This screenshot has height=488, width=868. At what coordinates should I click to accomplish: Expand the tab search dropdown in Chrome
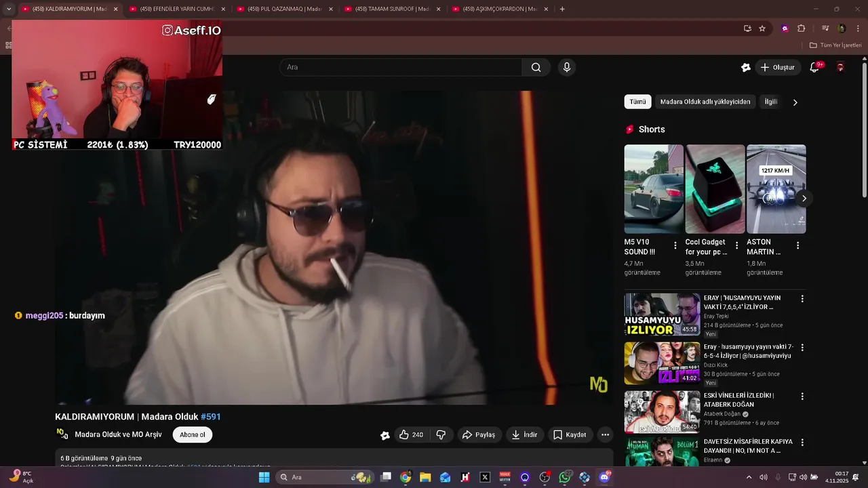tap(9, 9)
